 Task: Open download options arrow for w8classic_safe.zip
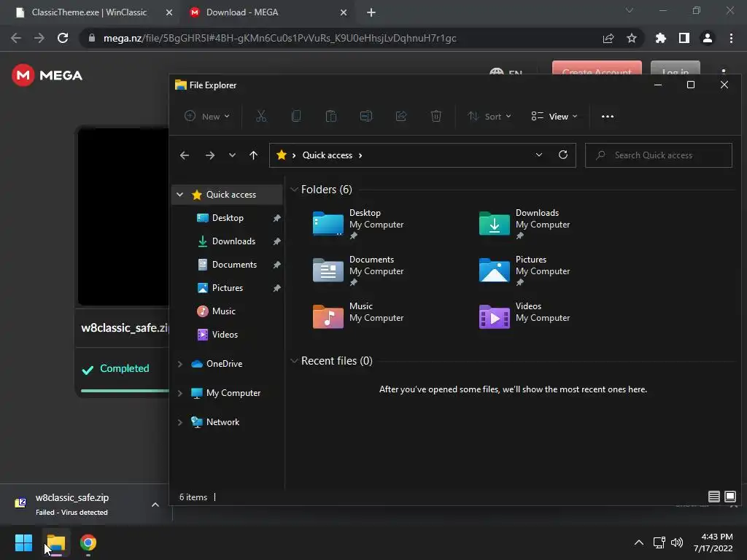pyautogui.click(x=155, y=505)
